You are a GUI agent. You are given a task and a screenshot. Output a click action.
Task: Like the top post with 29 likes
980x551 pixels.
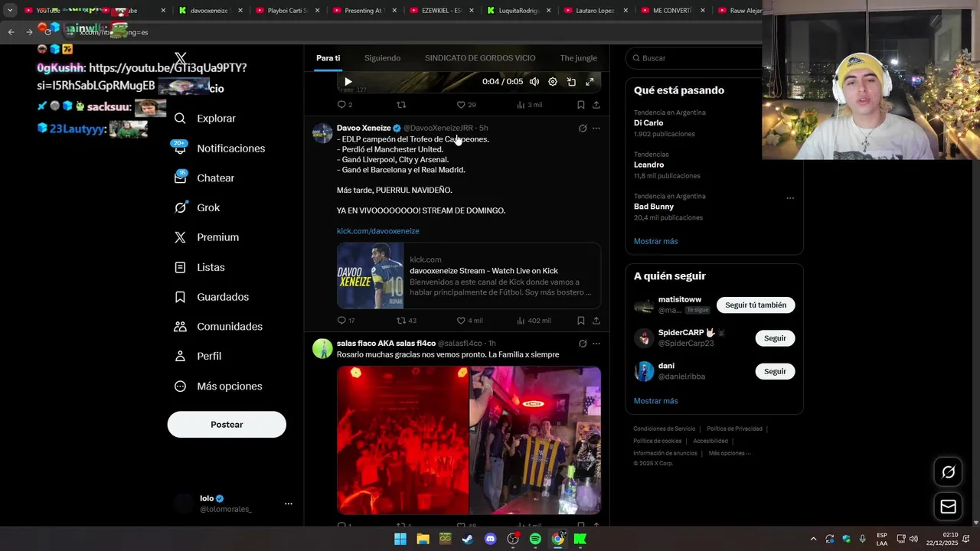466,105
